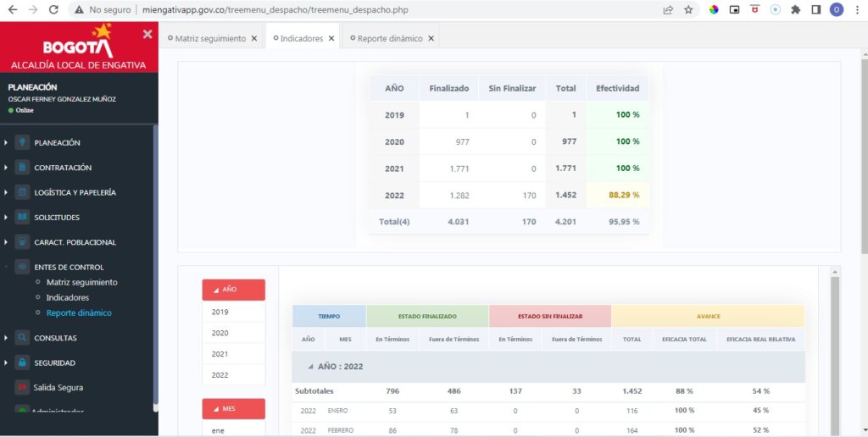Switch to the Matriz seguimiento tab
The image size is (868, 437).
click(x=210, y=39)
